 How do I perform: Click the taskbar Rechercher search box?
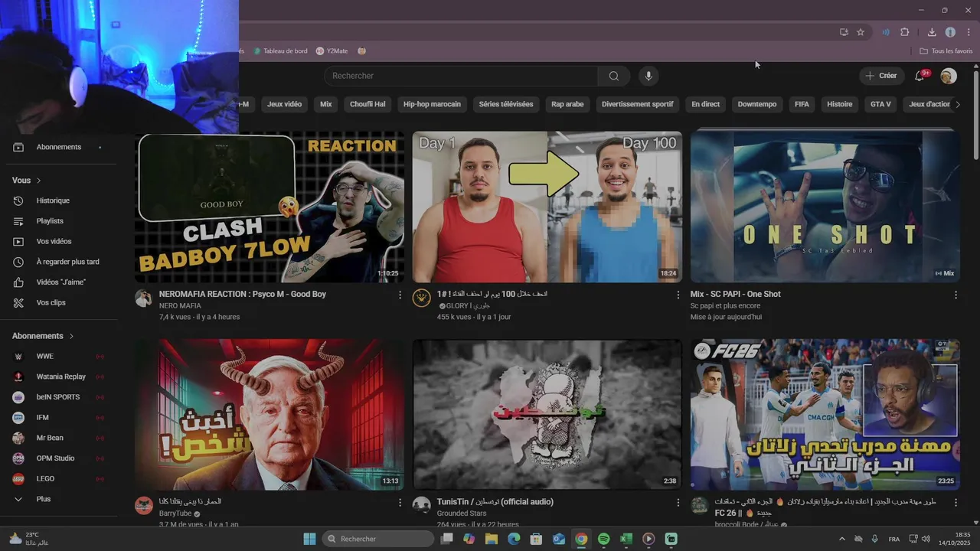click(378, 539)
